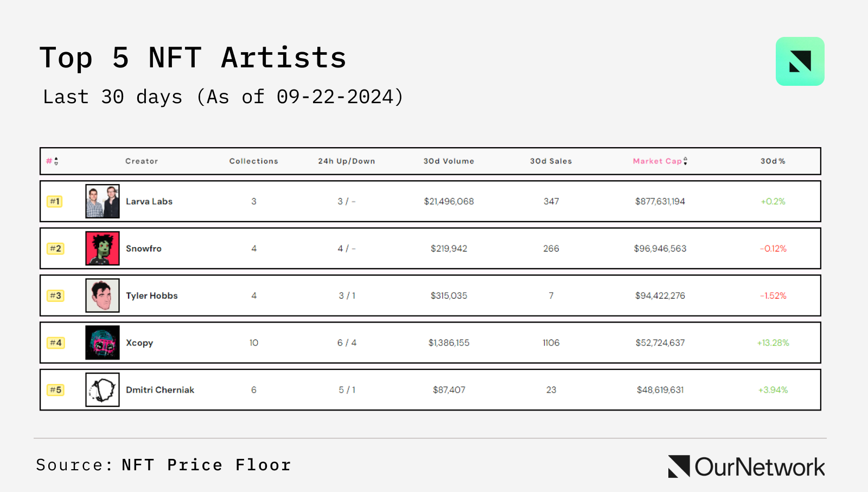The height and width of the screenshot is (492, 868).
Task: Click the OurNetwork footer logo
Action: coord(746,466)
